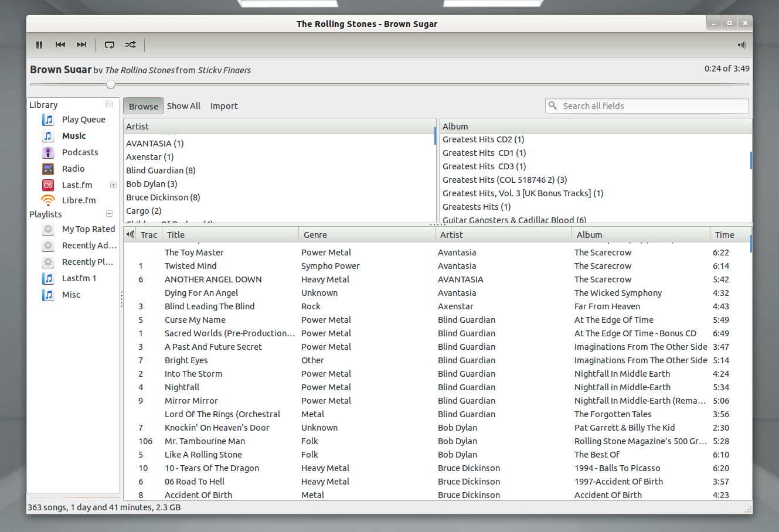Screen dimensions: 779x532
Task: Open Radio in the library sidebar
Action: pyautogui.click(x=73, y=169)
